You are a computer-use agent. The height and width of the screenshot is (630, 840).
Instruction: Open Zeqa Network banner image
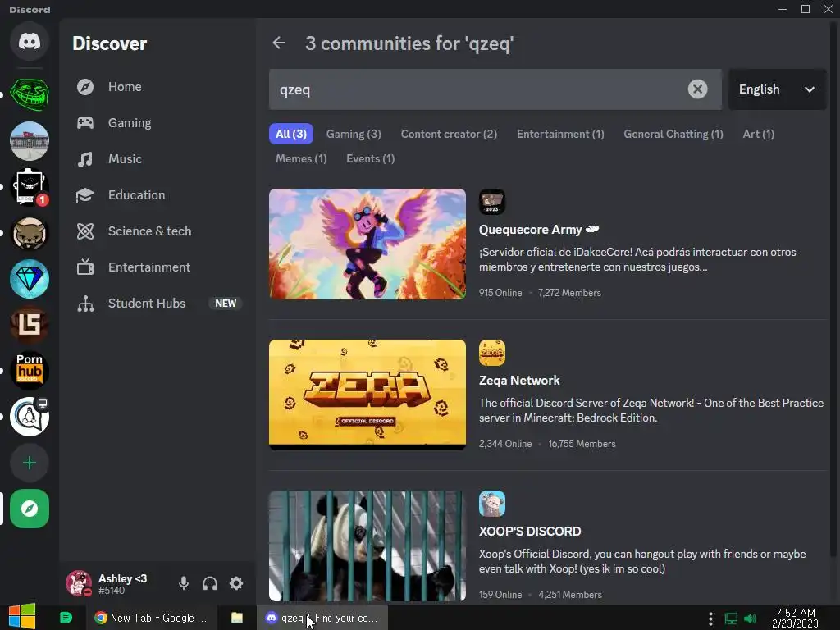click(367, 395)
